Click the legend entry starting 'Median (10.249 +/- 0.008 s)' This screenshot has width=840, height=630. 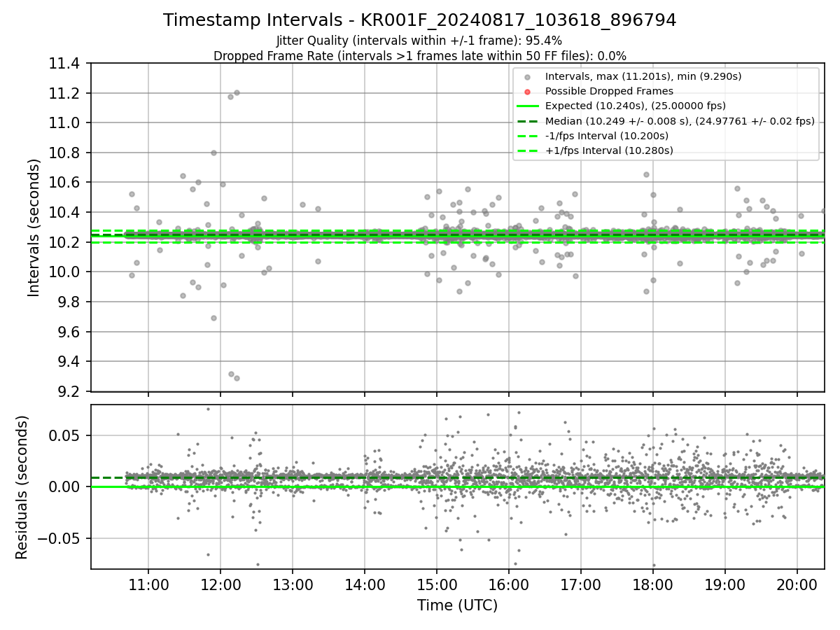(680, 121)
